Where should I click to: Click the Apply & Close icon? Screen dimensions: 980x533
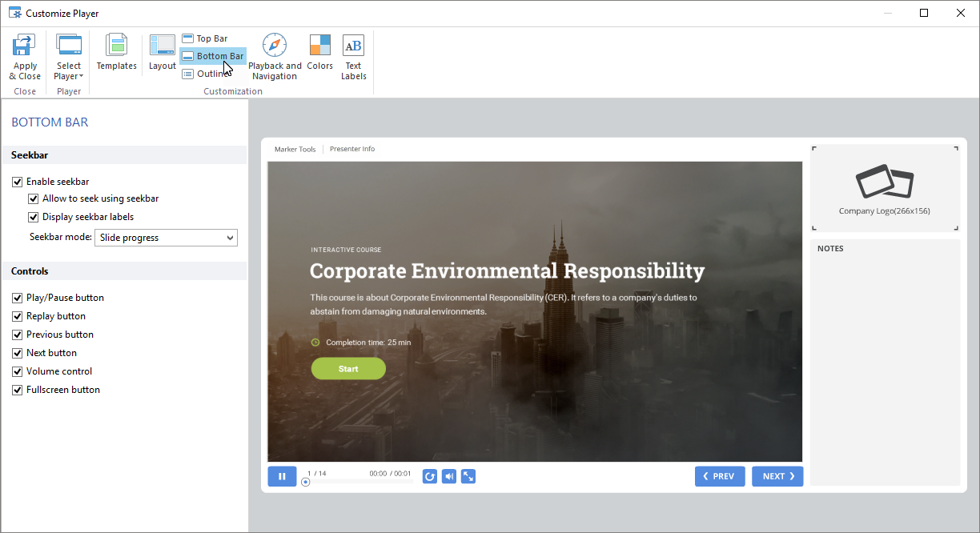[25, 46]
